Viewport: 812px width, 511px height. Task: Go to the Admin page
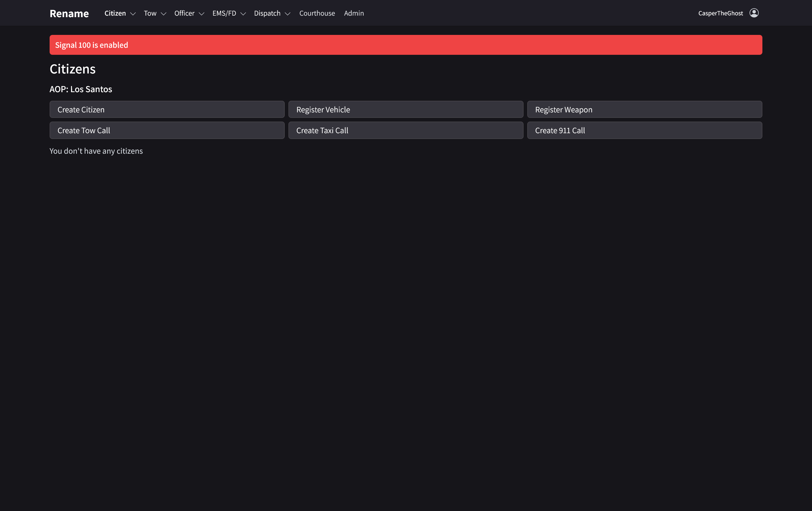click(x=354, y=13)
